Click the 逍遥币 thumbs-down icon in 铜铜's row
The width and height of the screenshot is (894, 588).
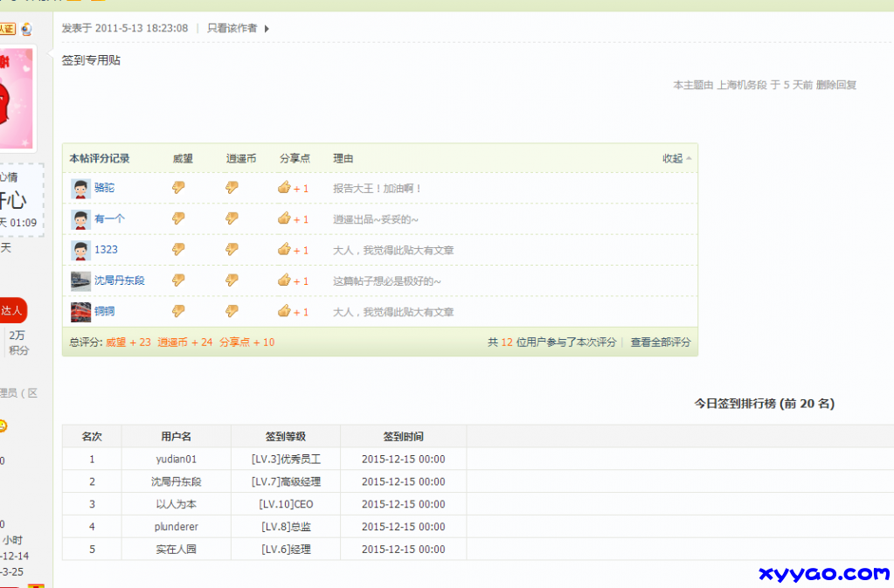pyautogui.click(x=232, y=310)
